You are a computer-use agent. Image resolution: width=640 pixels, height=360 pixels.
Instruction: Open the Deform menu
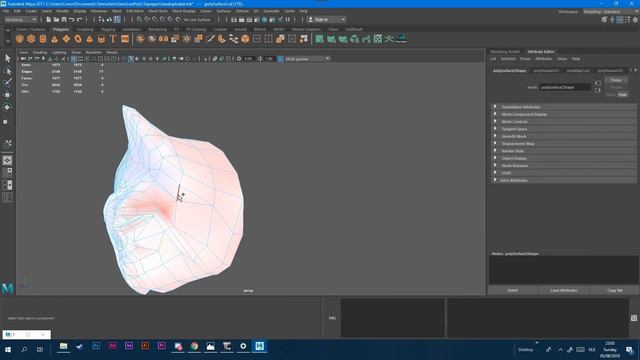[x=242, y=11]
